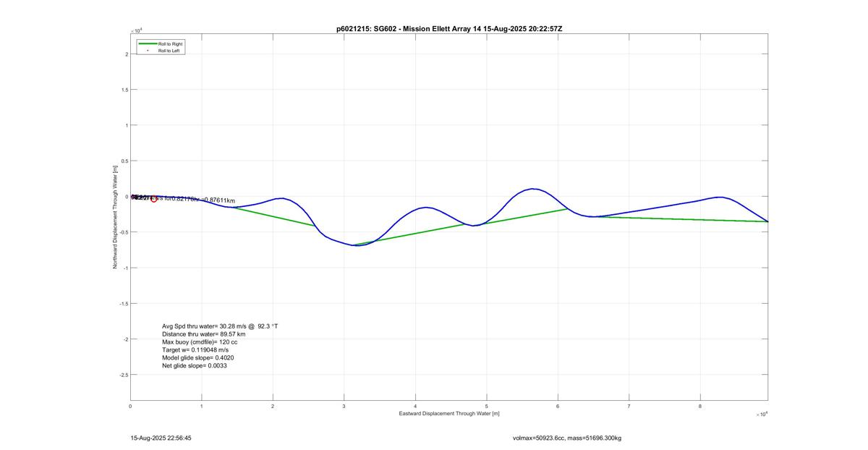Click the 'Target w= 0.119048 m/s' line
This screenshot has height=450, width=868.
click(x=195, y=350)
